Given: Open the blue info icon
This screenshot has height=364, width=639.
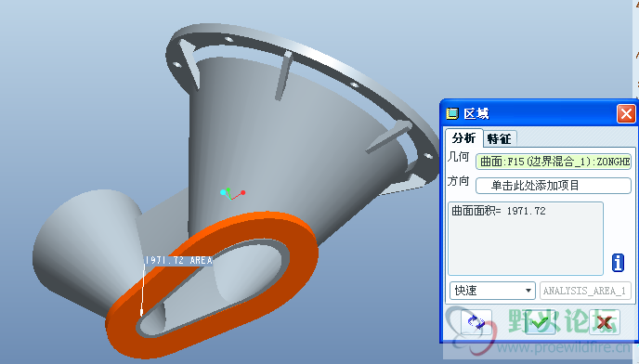Looking at the screenshot, I should tap(618, 263).
